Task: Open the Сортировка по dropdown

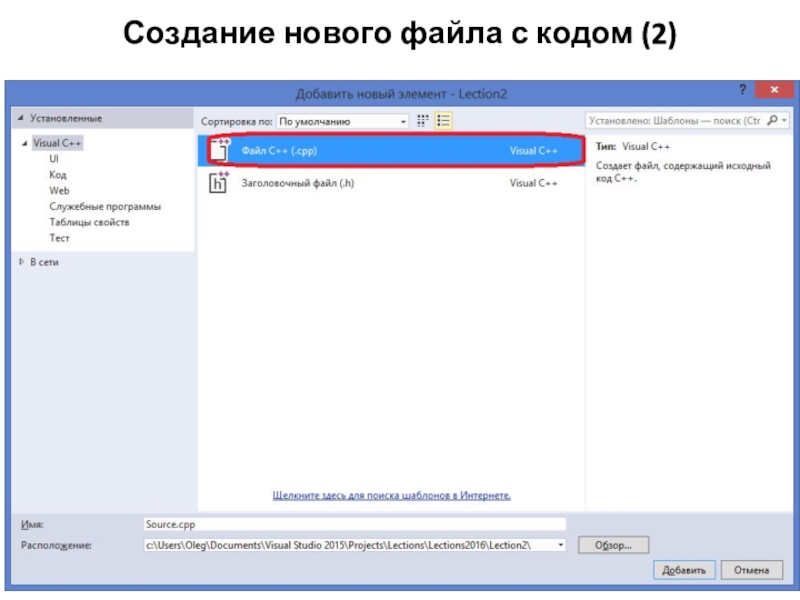Action: [x=342, y=121]
